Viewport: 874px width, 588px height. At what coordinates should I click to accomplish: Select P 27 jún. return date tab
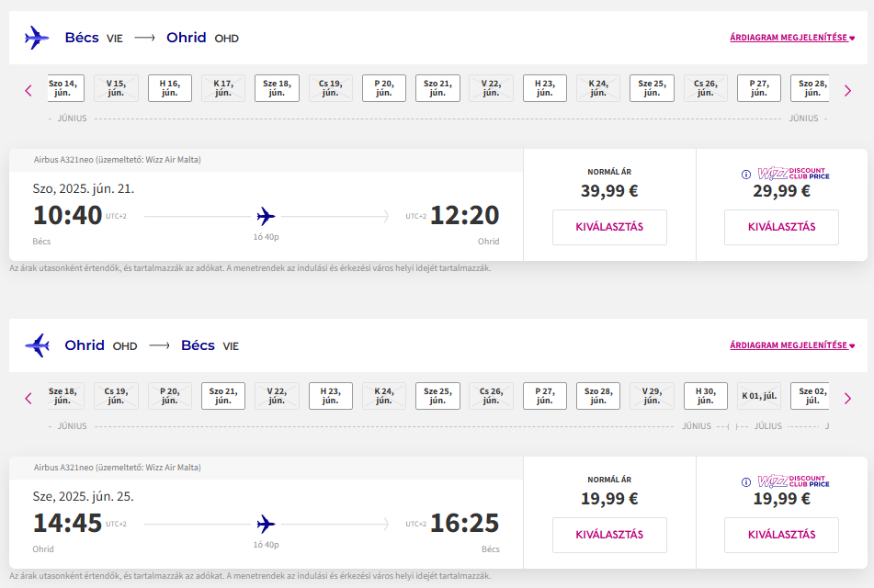pos(545,396)
